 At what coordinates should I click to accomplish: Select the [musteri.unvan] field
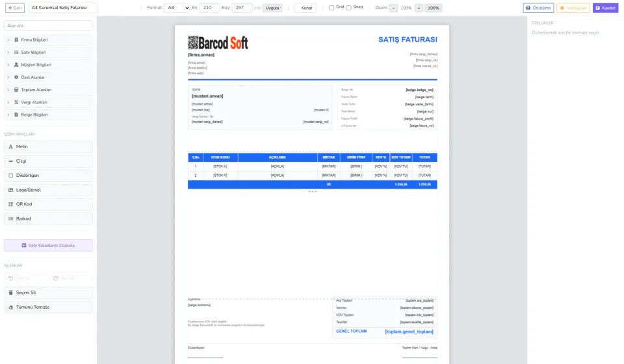coord(207,96)
